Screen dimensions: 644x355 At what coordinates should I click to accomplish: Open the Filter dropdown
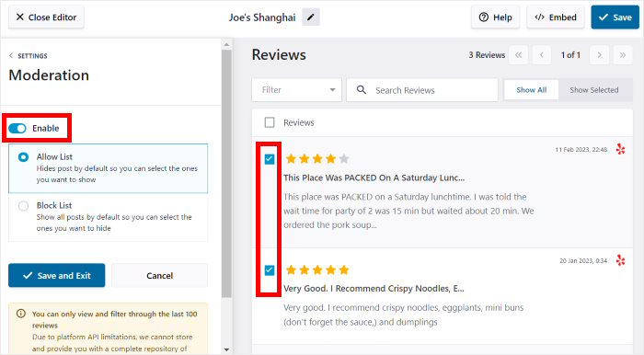click(296, 90)
